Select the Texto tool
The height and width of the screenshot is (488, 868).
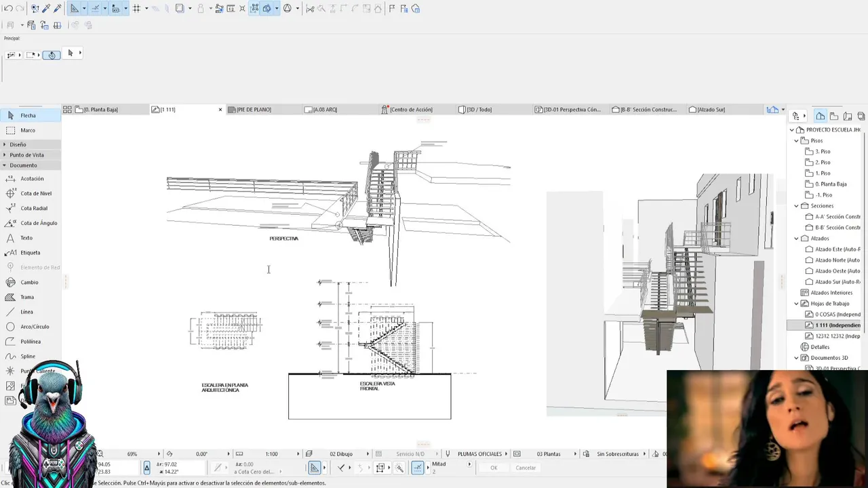click(x=31, y=238)
